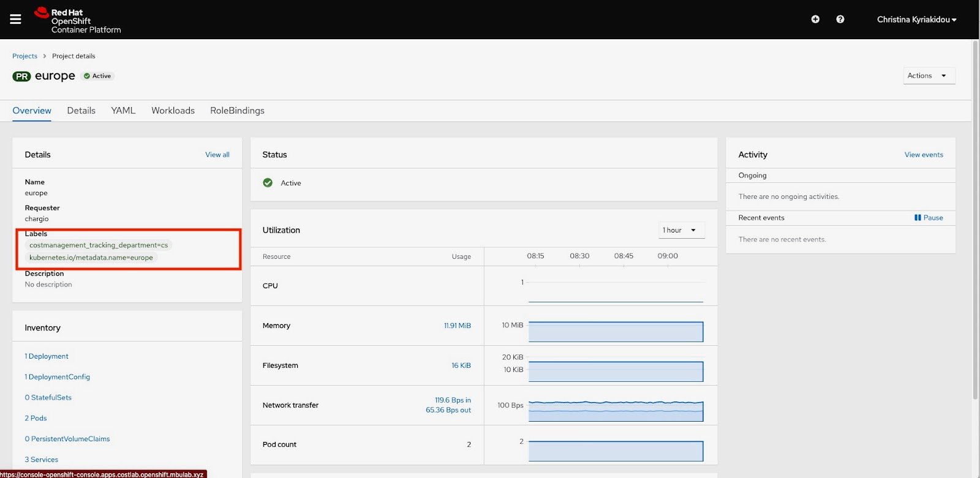The height and width of the screenshot is (478, 980).
Task: Switch to the RoleBindings tab
Action: (x=237, y=111)
